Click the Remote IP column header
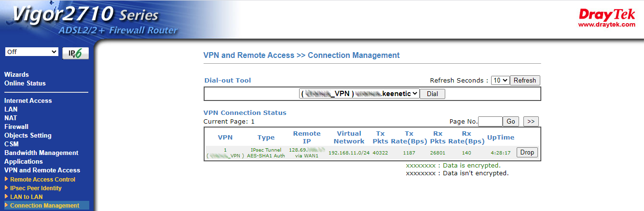Viewport: 644px width, 211px height. coord(307,137)
